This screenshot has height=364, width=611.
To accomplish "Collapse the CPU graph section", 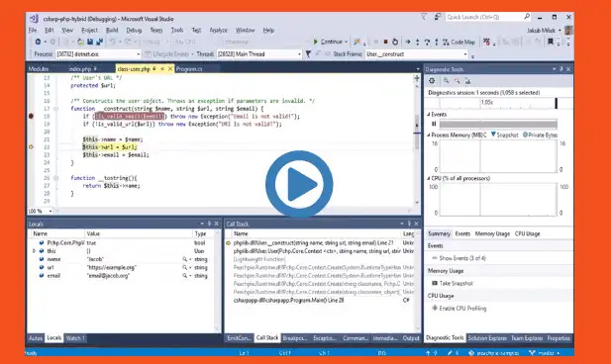I will coord(429,178).
